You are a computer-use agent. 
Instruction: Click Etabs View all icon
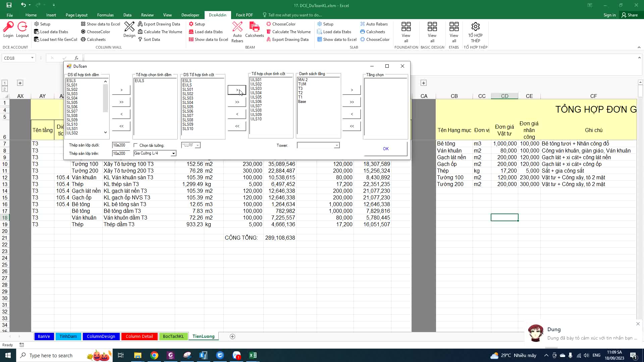(x=454, y=32)
